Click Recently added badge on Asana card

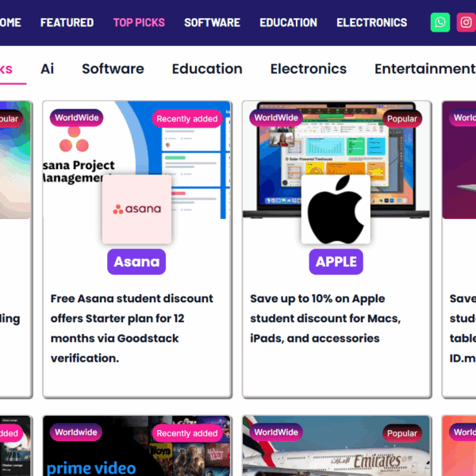pos(187,119)
